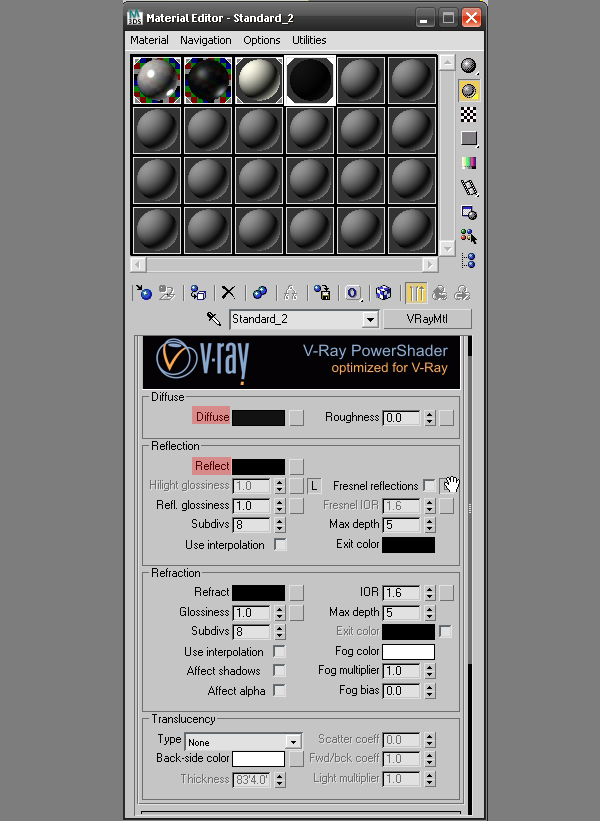Select the cream-colored third sample slot
This screenshot has width=600, height=821.
point(259,80)
